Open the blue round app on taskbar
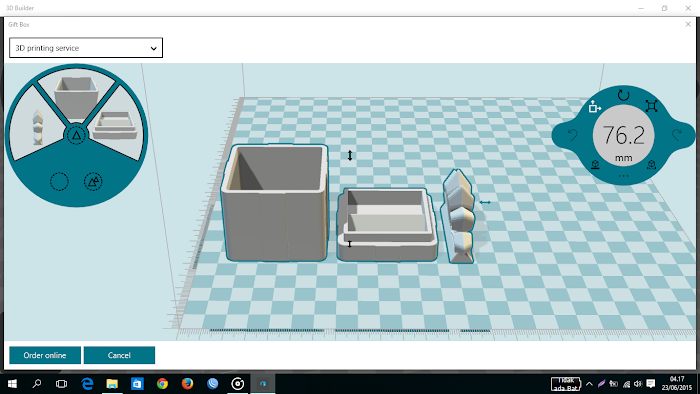Viewport: 700px width, 394px height. [x=212, y=383]
